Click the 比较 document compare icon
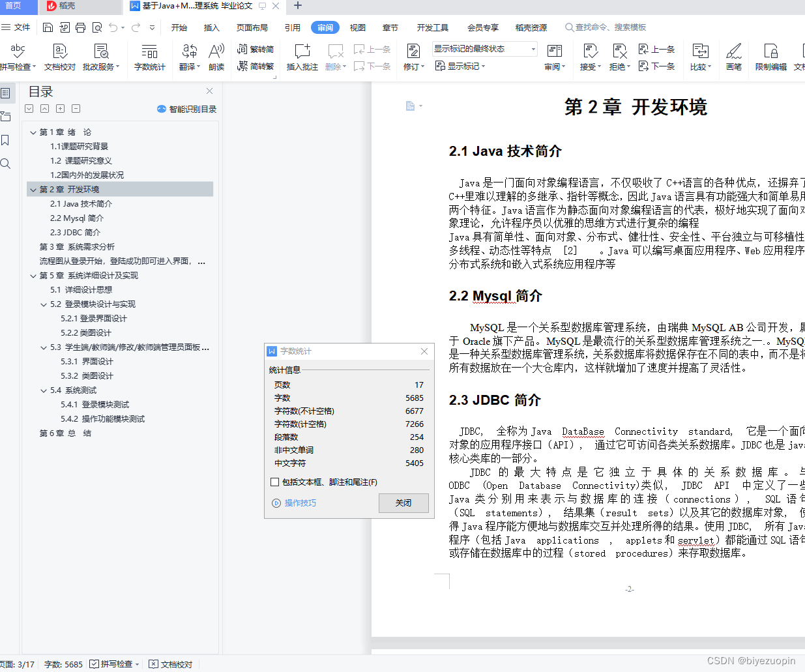The height and width of the screenshot is (672, 805). coord(700,57)
